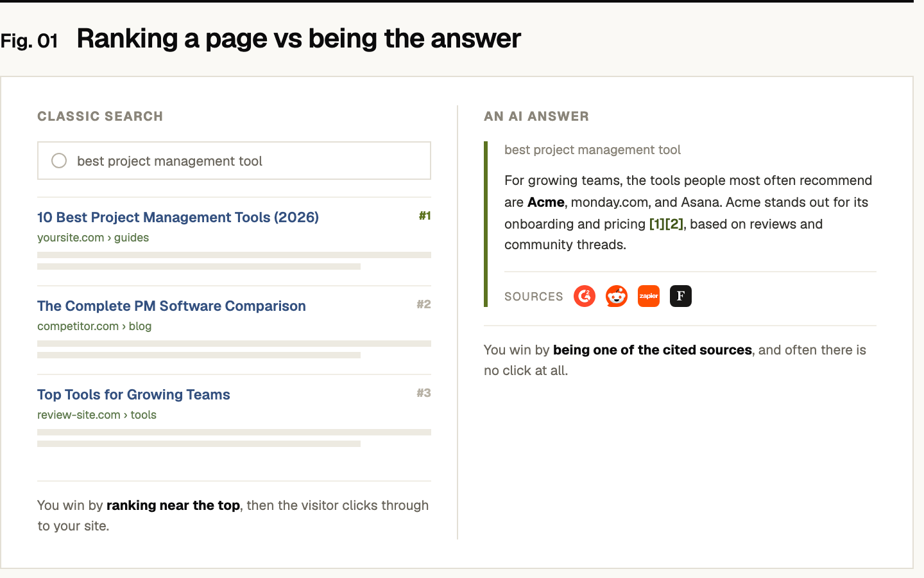Click the 'AN AI ANSWER' heading
Viewport: 924px width, 578px height.
point(536,116)
